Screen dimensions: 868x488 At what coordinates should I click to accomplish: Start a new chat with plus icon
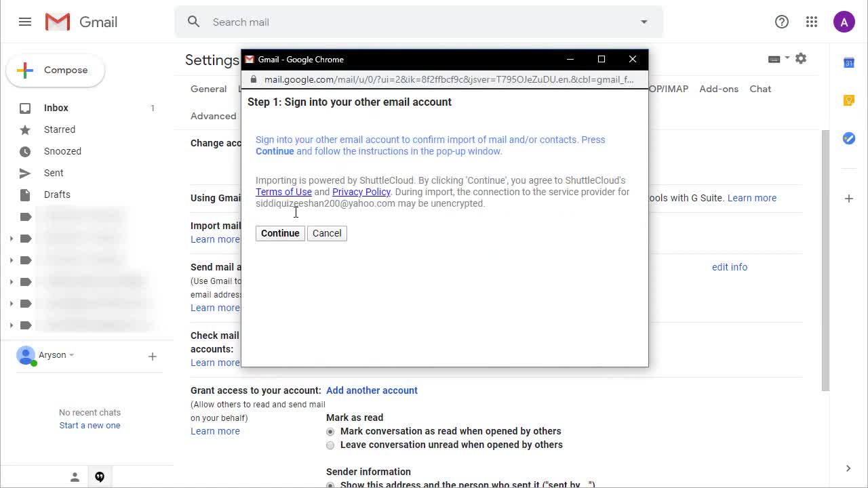153,357
